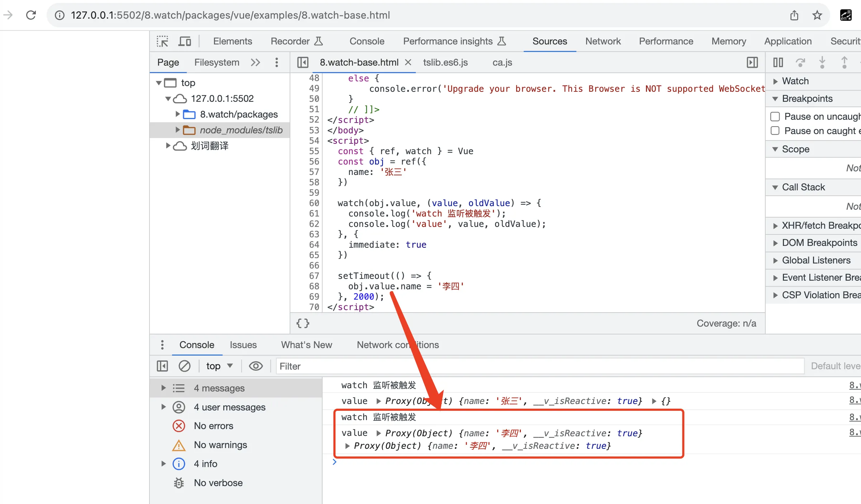Collapse the Call Stack section

(x=775, y=187)
